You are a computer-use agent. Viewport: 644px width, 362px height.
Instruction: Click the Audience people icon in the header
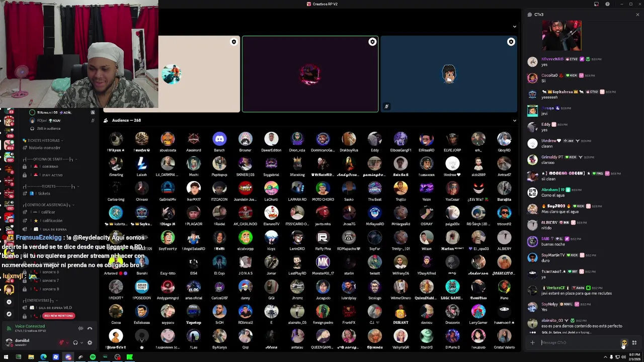click(x=106, y=120)
